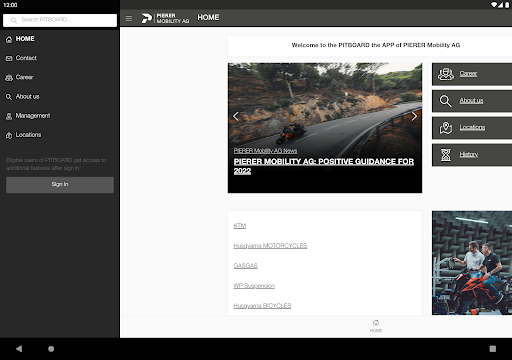Click the Welcome to the PITBOARD banner text
Image resolution: width=512 pixels, height=360 pixels.
[376, 45]
